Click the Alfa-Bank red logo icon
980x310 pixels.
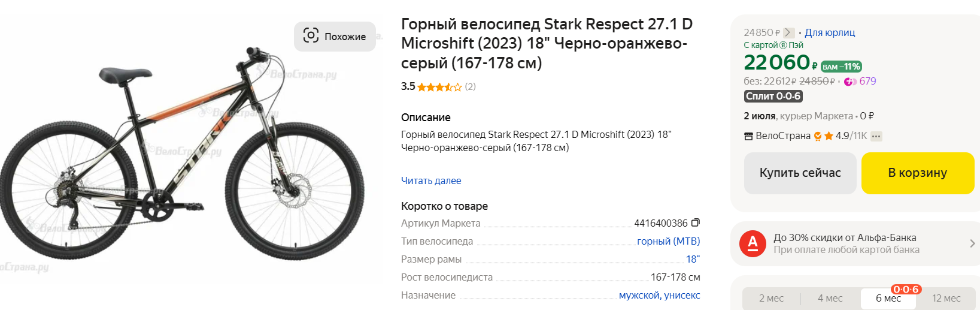pyautogui.click(x=753, y=243)
